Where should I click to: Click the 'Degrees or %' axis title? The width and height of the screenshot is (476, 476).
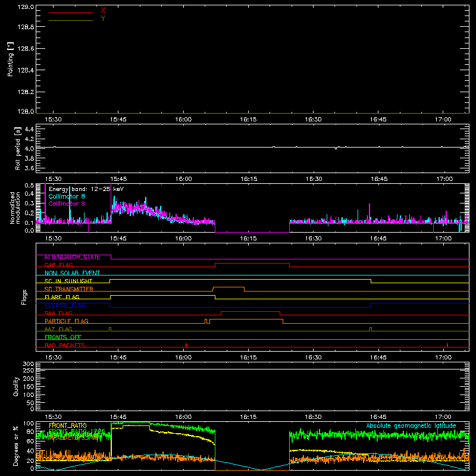pyautogui.click(x=16, y=446)
